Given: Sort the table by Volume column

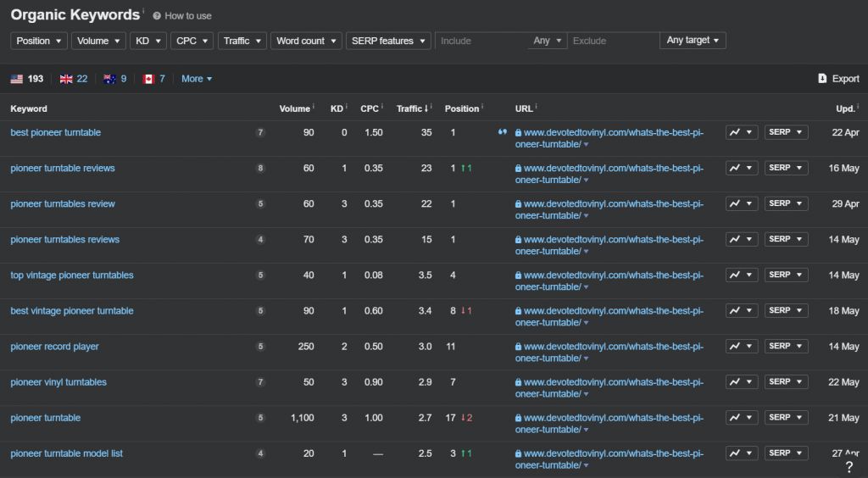Looking at the screenshot, I should (295, 108).
